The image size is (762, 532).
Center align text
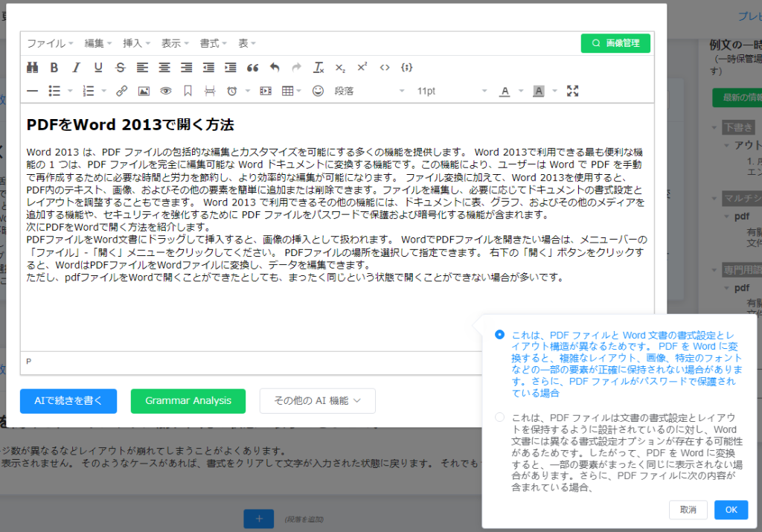pos(164,68)
